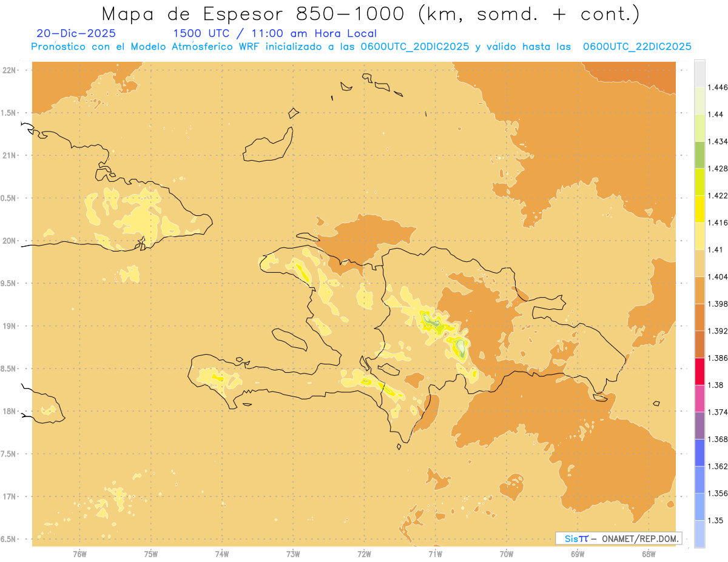Click the legend value '1.374'
The width and height of the screenshot is (728, 562).
tap(718, 412)
